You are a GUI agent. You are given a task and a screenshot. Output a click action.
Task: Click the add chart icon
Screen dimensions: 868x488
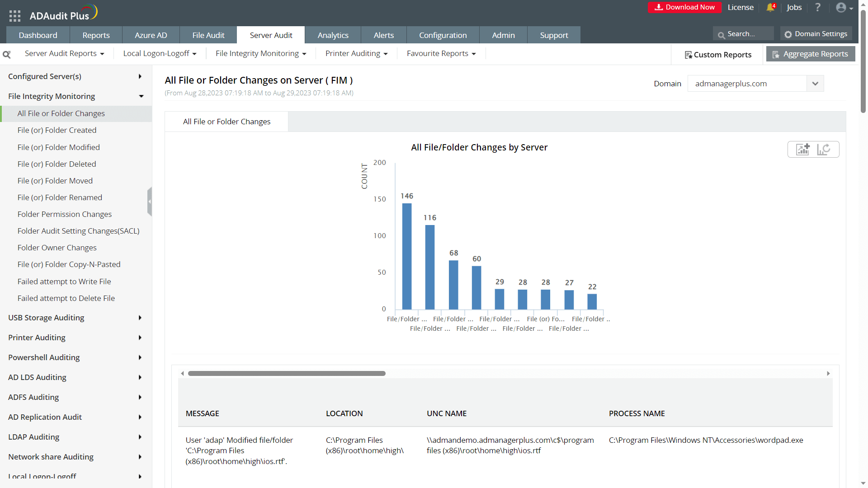(x=803, y=150)
